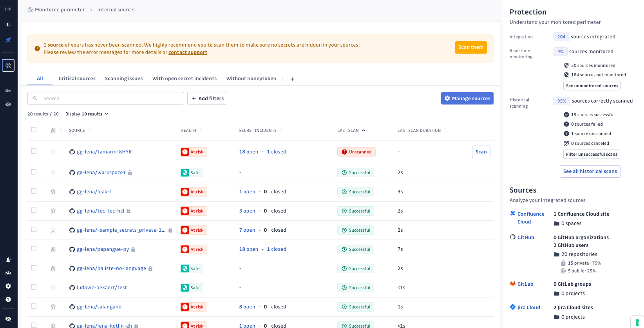Screen dimensions: 644x328
Task: Click See unmonitored sources
Action: coord(592,86)
